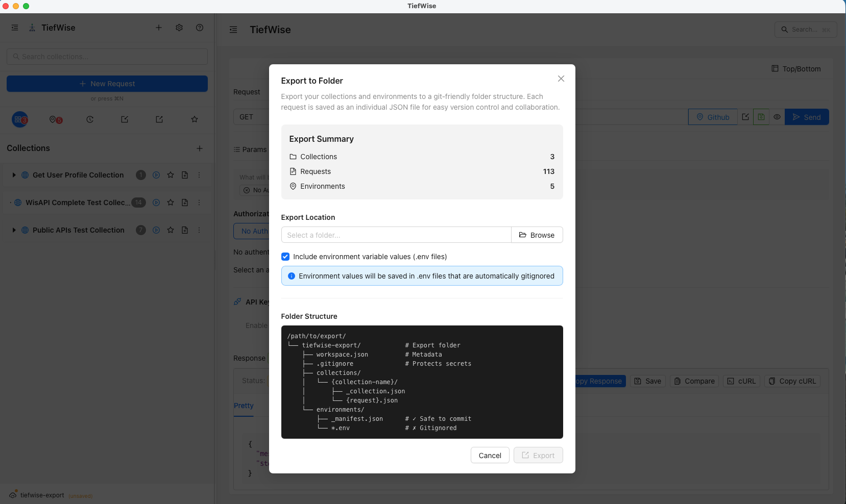Open request history via the clock icon
846x504 pixels.
pos(90,119)
